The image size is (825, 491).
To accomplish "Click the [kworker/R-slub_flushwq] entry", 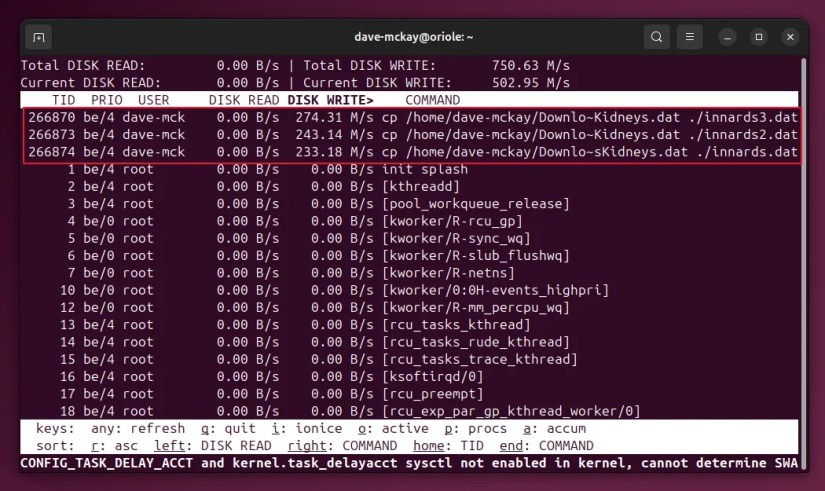I will (476, 256).
